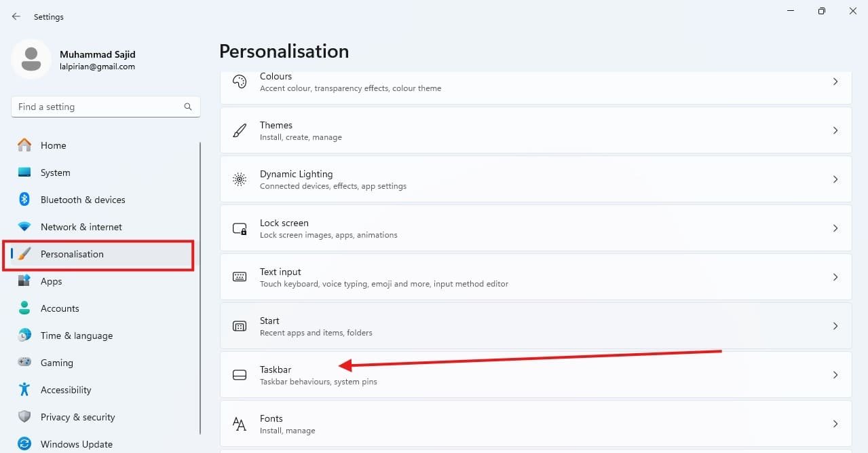Open Colours settings via the palette icon
The width and height of the screenshot is (868, 453).
(239, 81)
